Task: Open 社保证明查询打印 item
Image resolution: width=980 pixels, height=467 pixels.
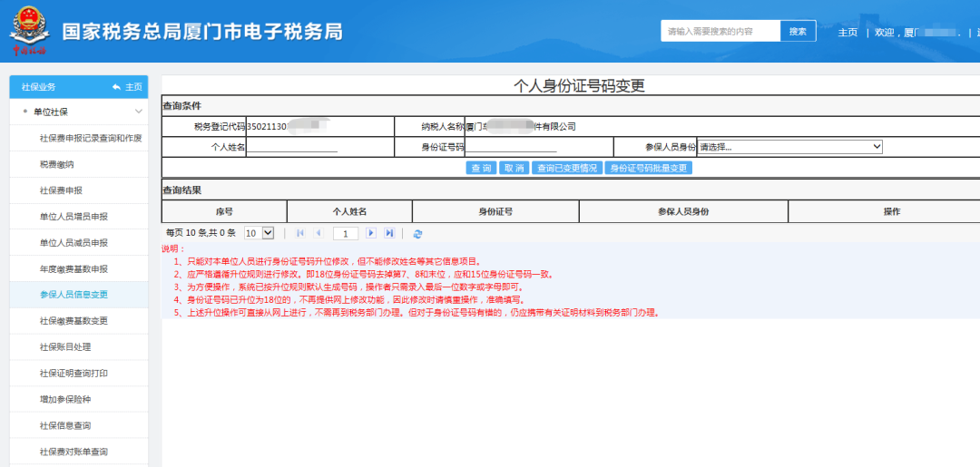Action: (x=73, y=374)
